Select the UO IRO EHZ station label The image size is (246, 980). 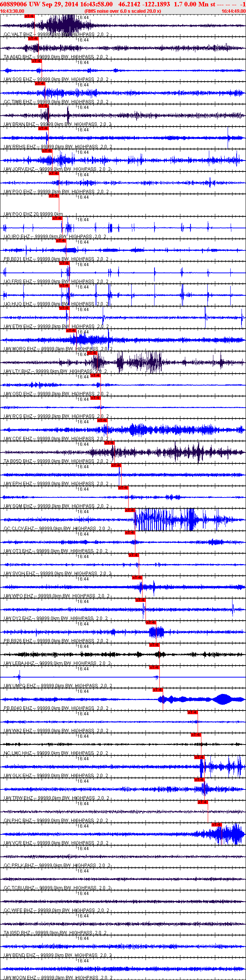point(55,237)
